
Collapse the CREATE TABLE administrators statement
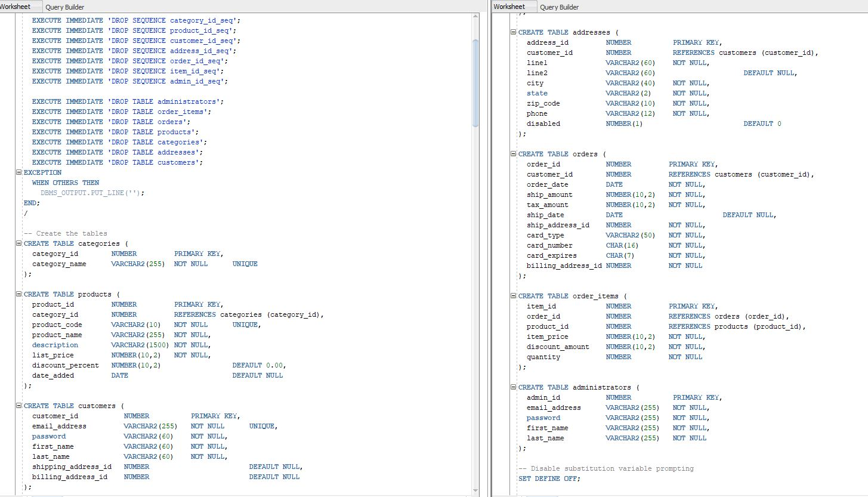click(x=513, y=387)
